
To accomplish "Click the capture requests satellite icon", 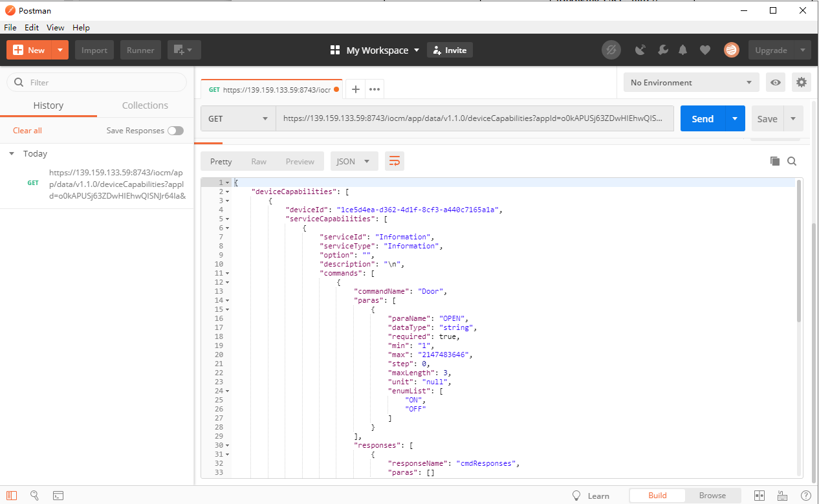I will [x=640, y=50].
